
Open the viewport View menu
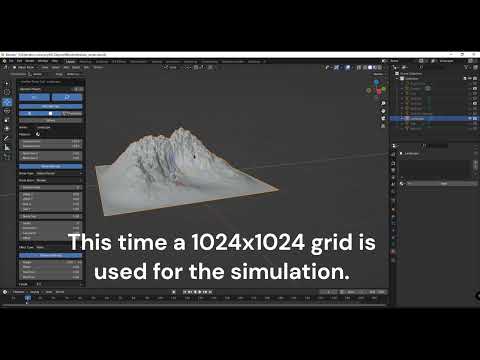point(45,67)
